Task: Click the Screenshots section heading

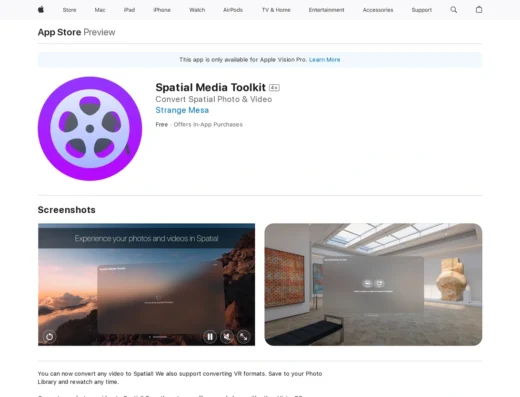Action: (x=67, y=210)
